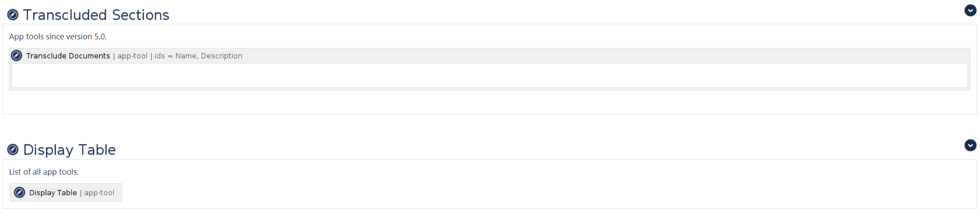The image size is (980, 217).
Task: Select the Display Table heading title
Action: pos(69,150)
